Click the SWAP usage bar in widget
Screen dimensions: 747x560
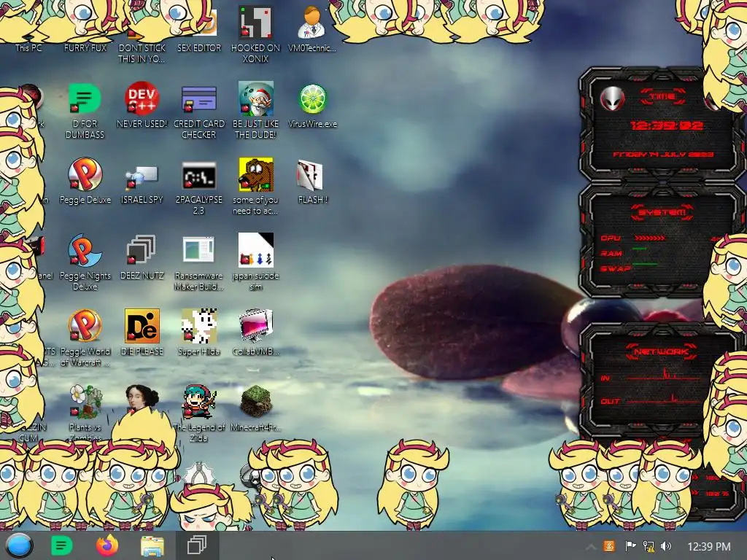point(645,264)
